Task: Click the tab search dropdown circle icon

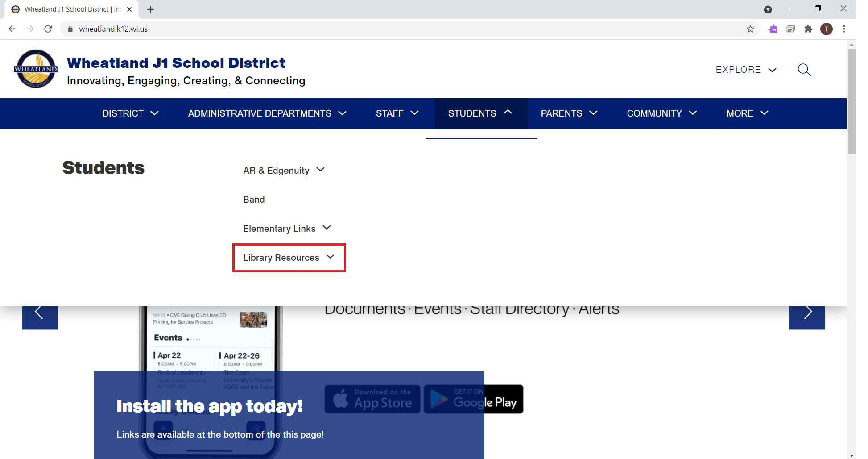Action: (x=768, y=9)
